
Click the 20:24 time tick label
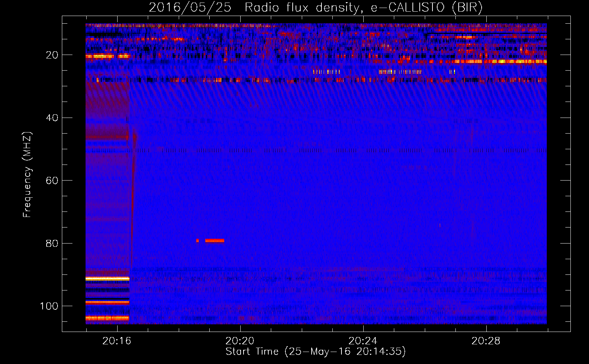coord(363,341)
